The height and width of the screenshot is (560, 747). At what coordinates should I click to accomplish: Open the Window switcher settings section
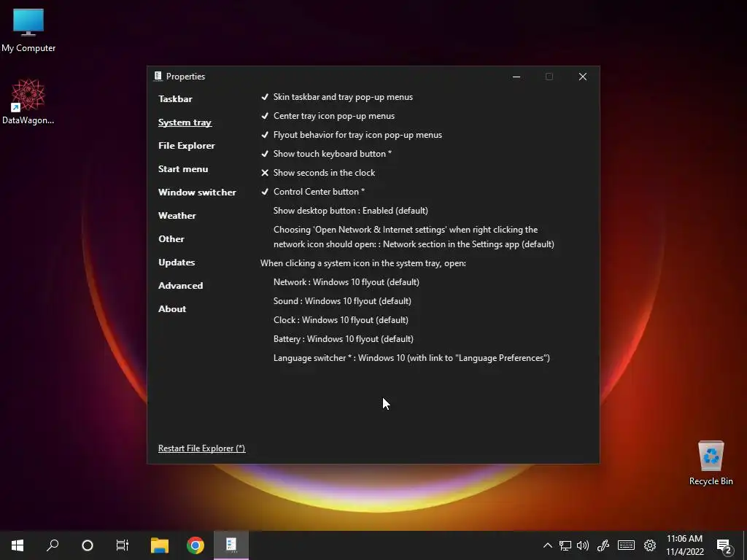(x=197, y=192)
